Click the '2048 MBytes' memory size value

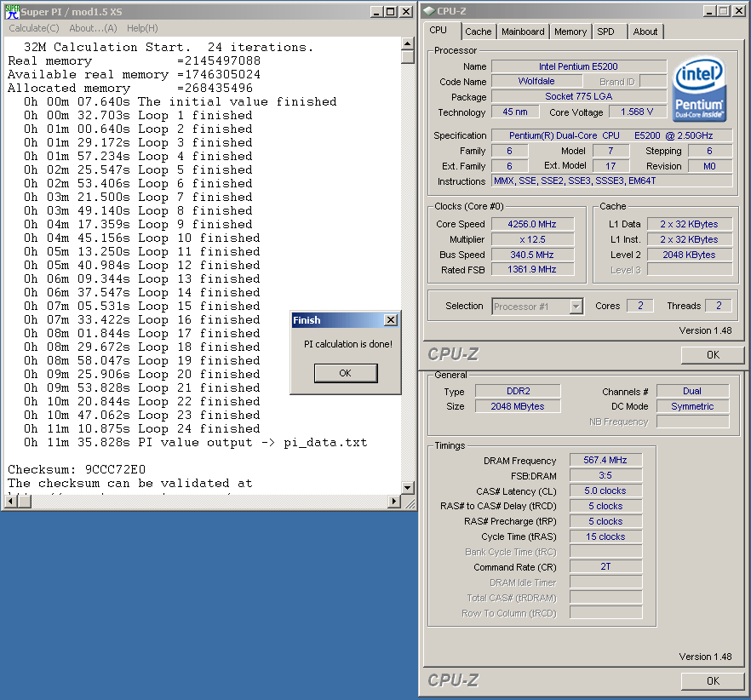[518, 406]
